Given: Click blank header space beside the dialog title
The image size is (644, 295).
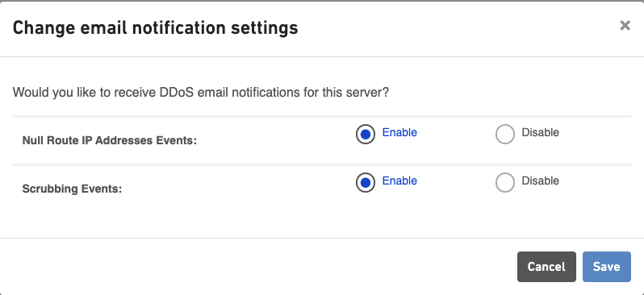Looking at the screenshot, I should (x=456, y=28).
